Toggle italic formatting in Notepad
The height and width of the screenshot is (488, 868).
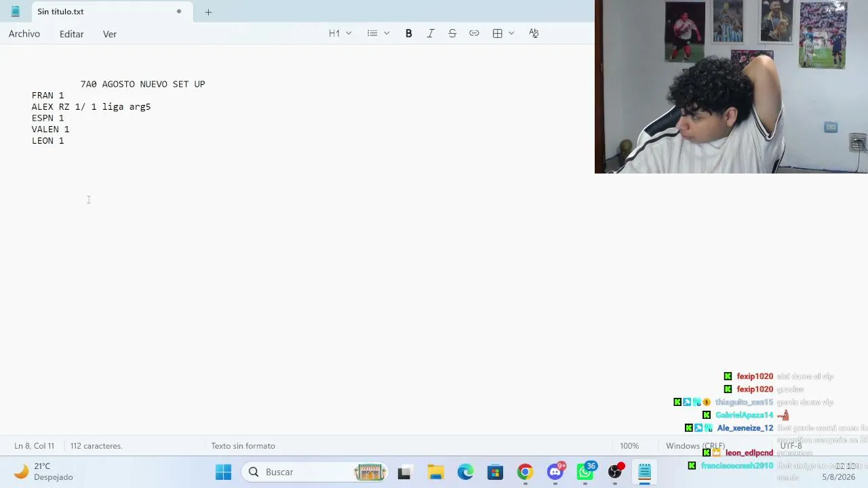[430, 33]
